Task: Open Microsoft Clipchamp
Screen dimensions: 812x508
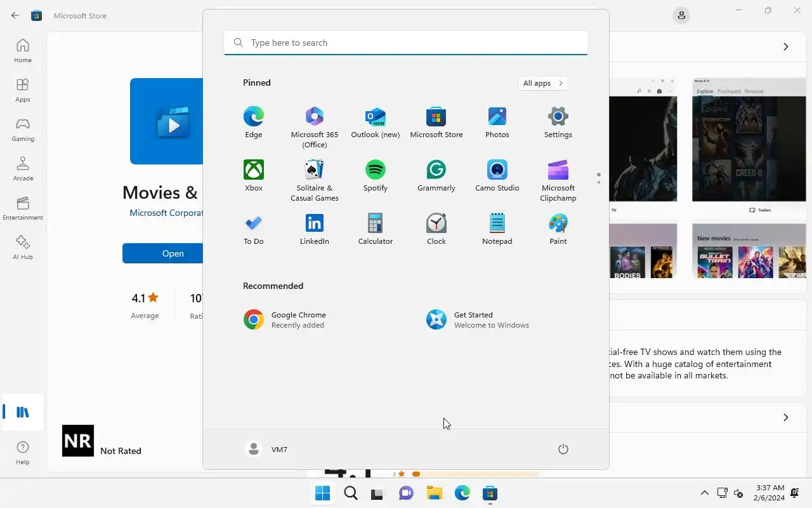Action: point(558,180)
